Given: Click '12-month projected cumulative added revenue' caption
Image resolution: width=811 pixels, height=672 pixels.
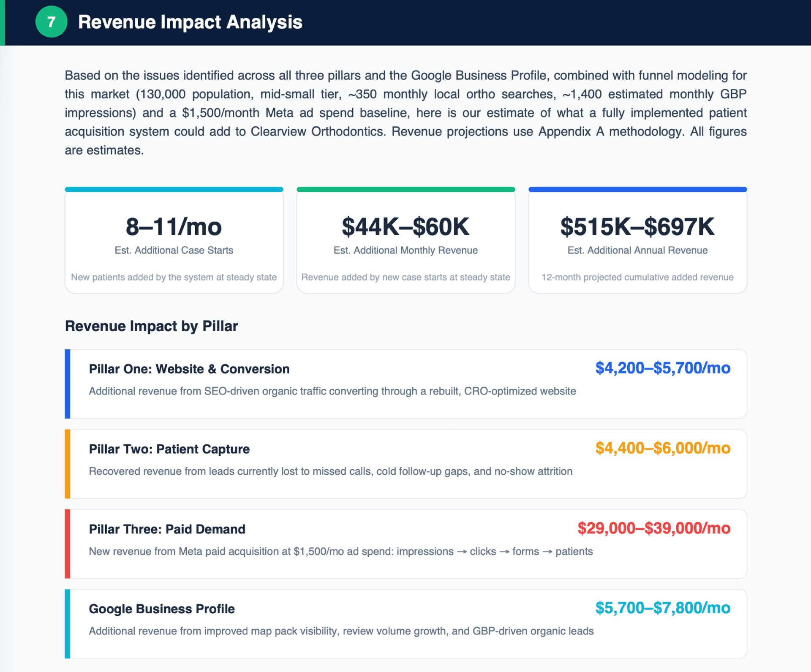Looking at the screenshot, I should tap(637, 278).
